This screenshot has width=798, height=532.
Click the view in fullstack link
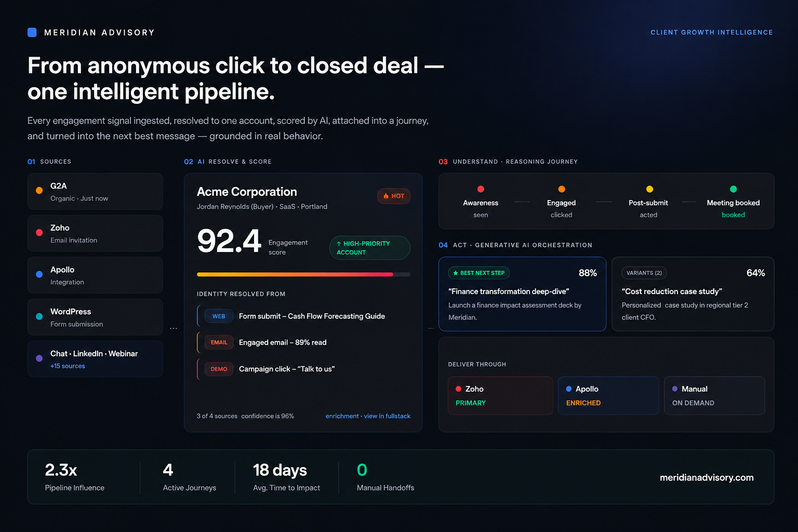pos(387,416)
